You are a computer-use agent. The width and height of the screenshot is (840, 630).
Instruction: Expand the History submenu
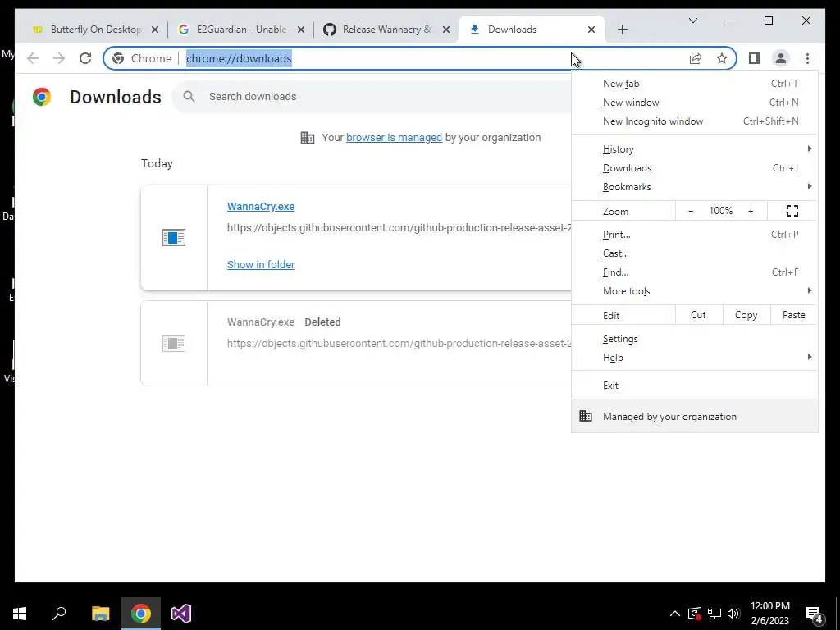[x=694, y=149]
